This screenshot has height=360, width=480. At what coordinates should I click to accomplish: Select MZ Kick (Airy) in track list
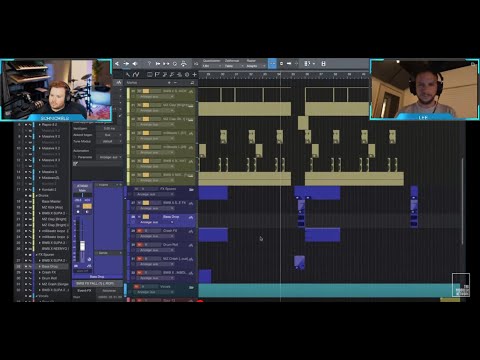[x=52, y=207]
